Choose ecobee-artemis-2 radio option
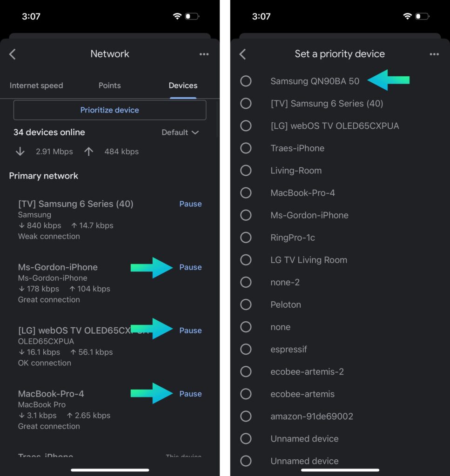 click(246, 371)
